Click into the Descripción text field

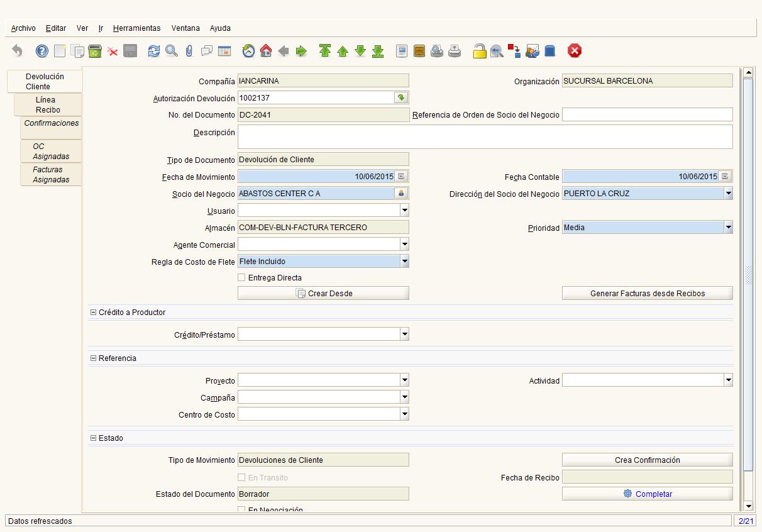pos(485,136)
